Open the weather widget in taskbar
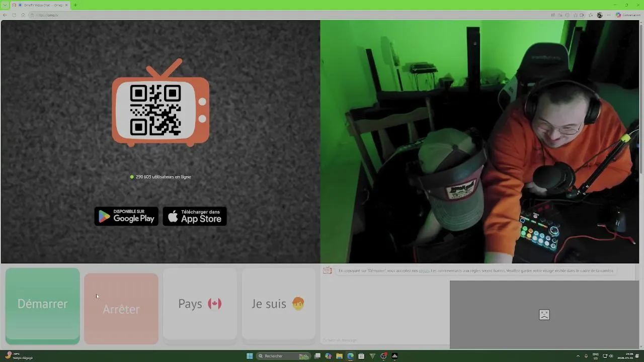This screenshot has height=362, width=644. (19, 356)
